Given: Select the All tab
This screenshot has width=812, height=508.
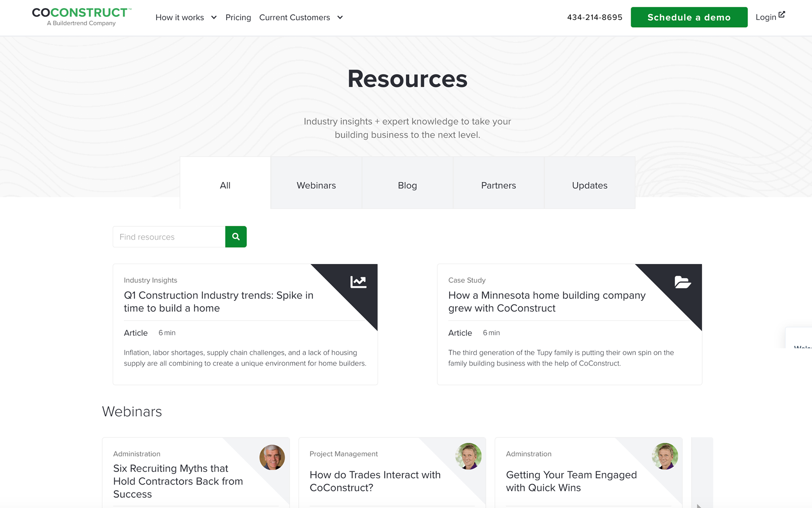Looking at the screenshot, I should pyautogui.click(x=225, y=183).
